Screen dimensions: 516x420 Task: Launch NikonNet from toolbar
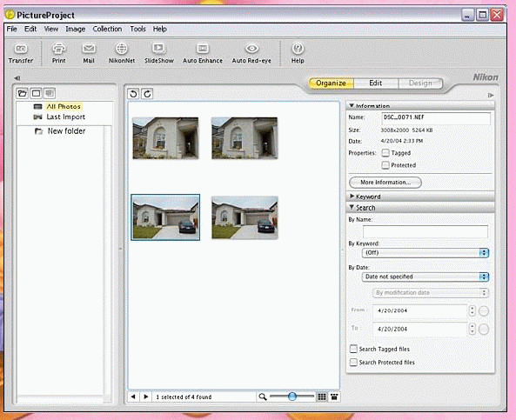(x=122, y=53)
